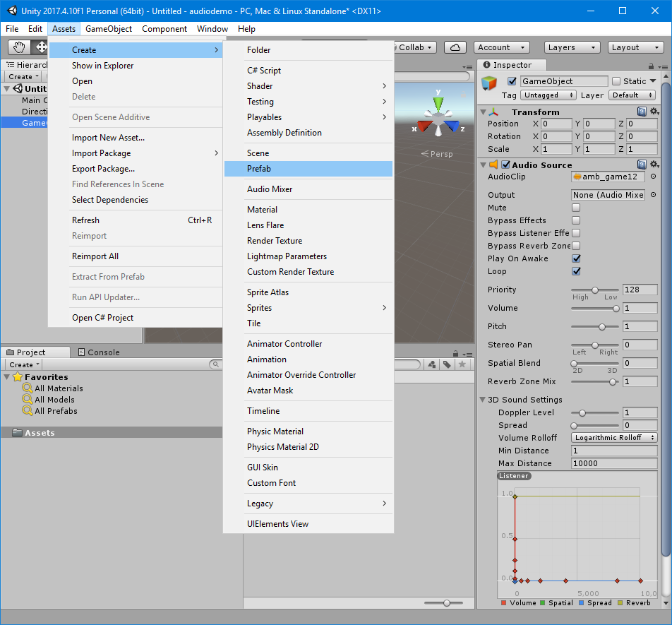
Task: Adjust the Project icon size slider
Action: click(443, 602)
